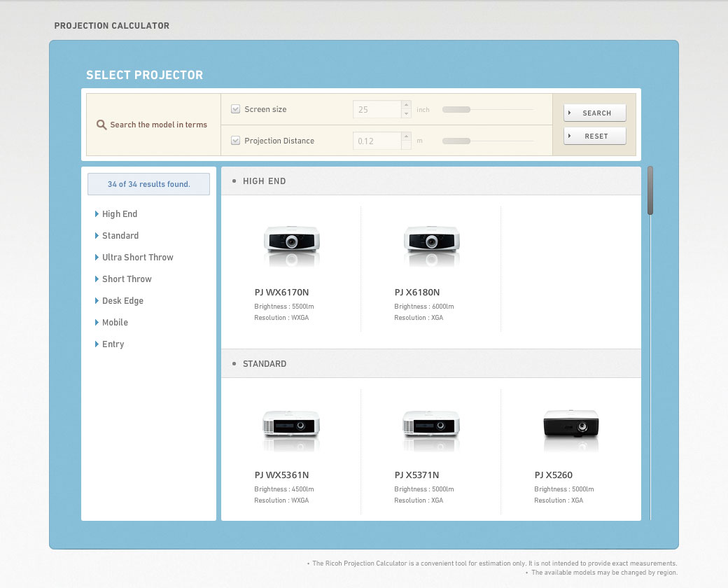Click the magnifying glass search icon
This screenshot has height=588, width=728.
tap(101, 124)
